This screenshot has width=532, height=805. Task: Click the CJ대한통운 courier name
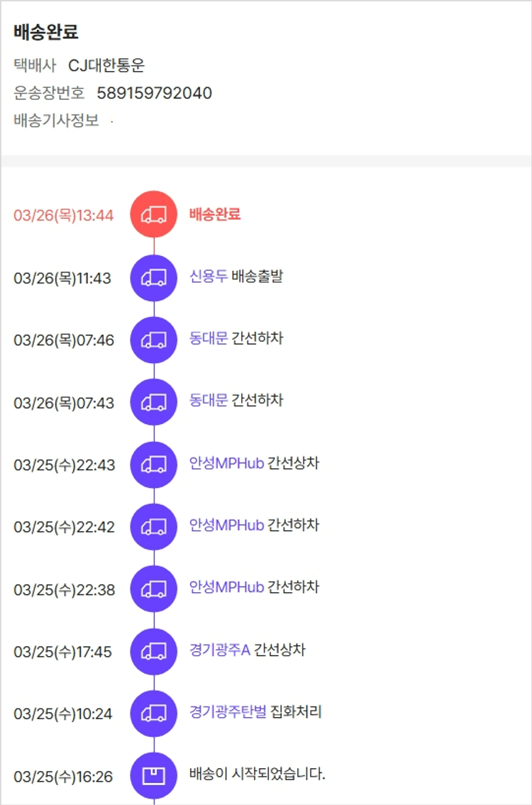(x=106, y=66)
